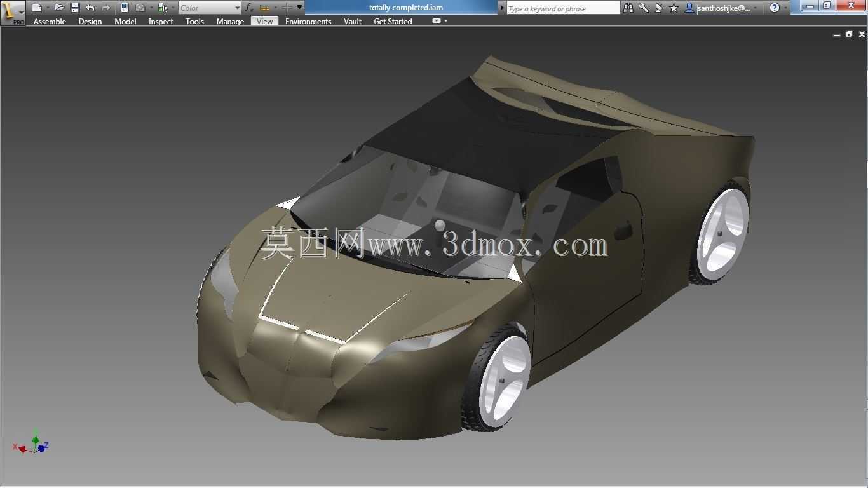
Task: Open the Model ribbon tab
Action: point(125,21)
